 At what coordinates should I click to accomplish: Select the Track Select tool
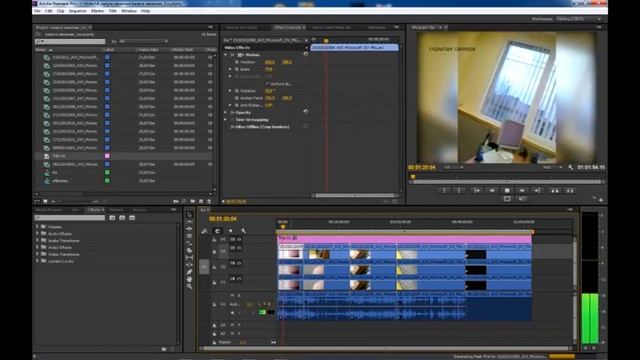pyautogui.click(x=189, y=222)
